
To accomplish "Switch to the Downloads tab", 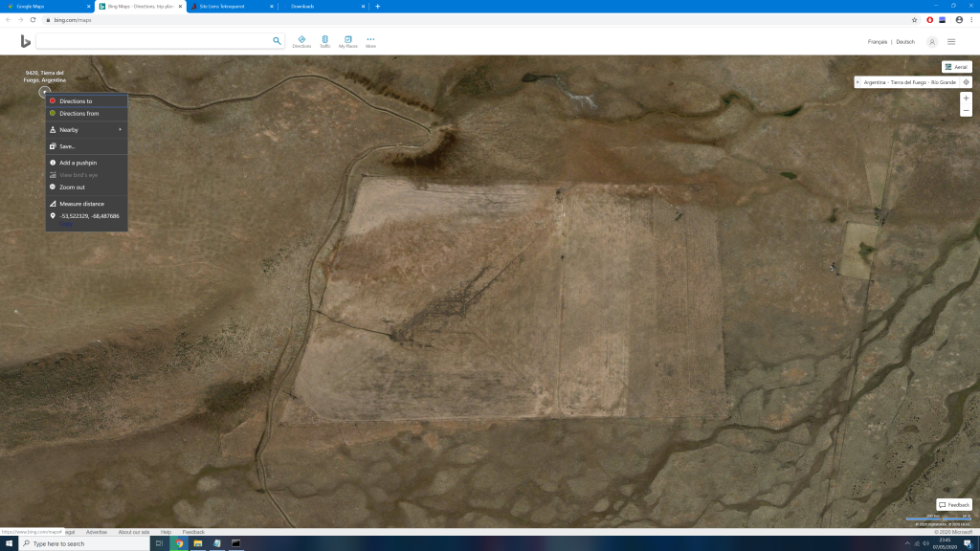I will click(x=325, y=7).
